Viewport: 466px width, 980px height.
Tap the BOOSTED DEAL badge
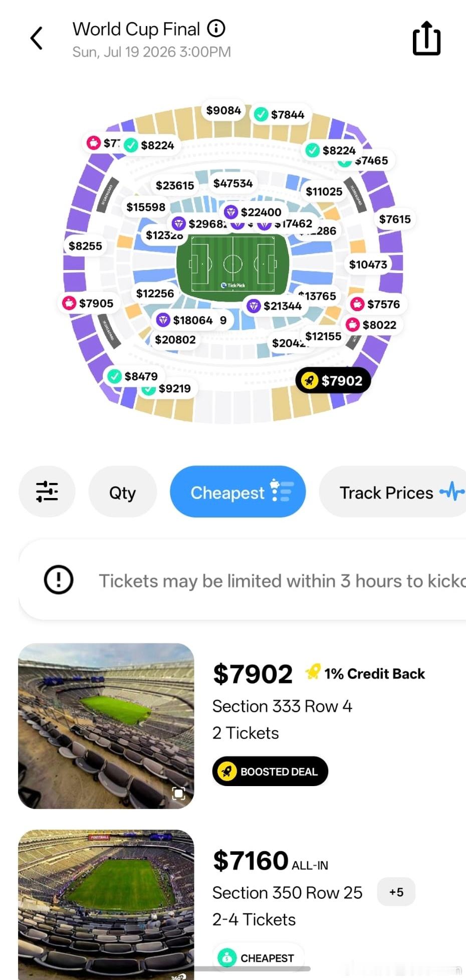pos(270,771)
